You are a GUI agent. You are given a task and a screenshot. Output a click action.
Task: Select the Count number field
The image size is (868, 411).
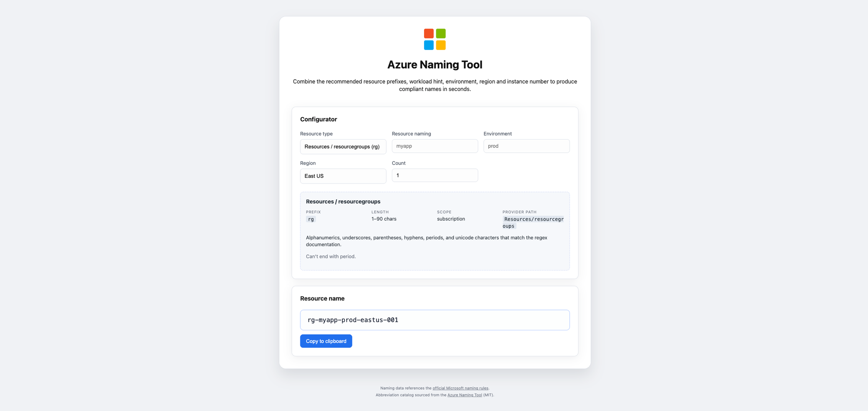pyautogui.click(x=434, y=175)
